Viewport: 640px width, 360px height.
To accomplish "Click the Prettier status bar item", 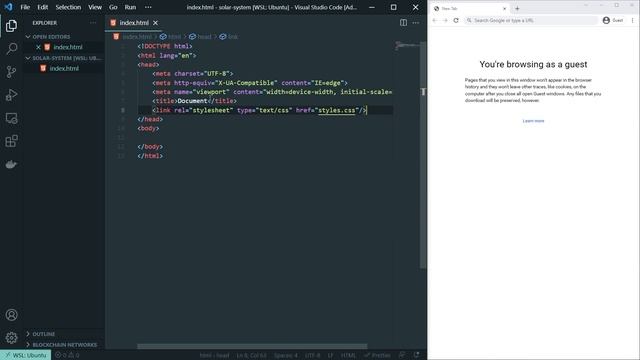I will (377, 355).
